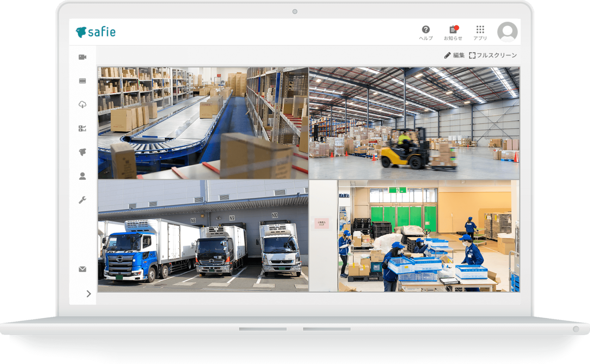Select the forklift warehouse camera feed
The height and width of the screenshot is (364, 590).
[414, 123]
